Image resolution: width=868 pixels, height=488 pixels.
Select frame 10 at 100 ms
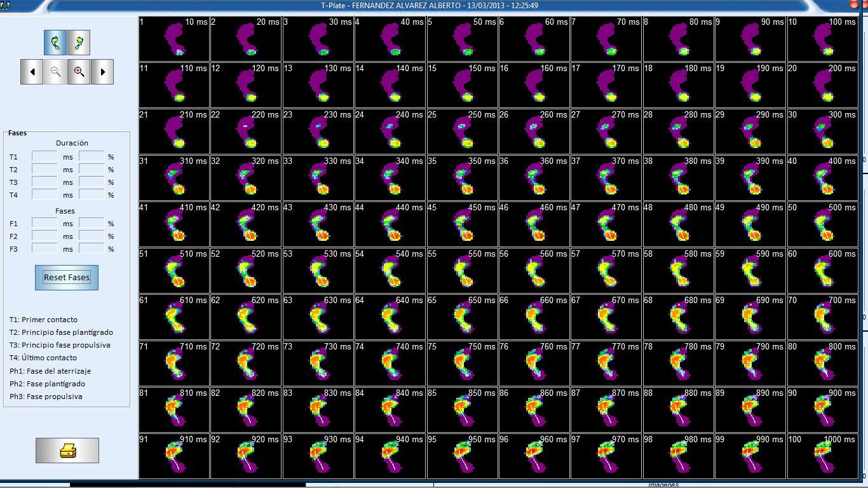point(823,39)
